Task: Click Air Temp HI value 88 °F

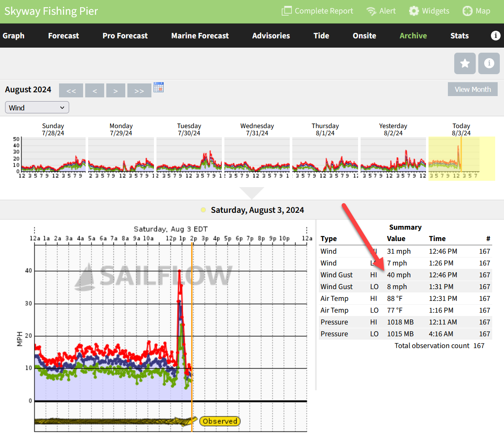Action: (394, 299)
